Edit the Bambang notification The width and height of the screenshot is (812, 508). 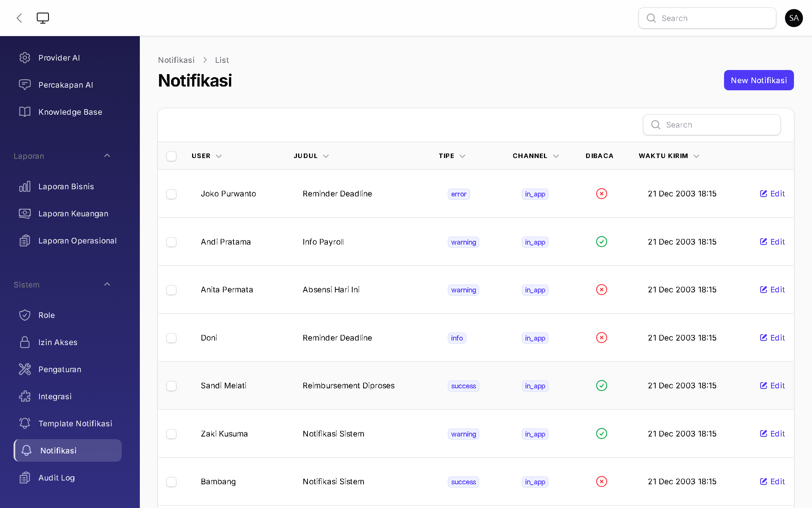(x=772, y=482)
